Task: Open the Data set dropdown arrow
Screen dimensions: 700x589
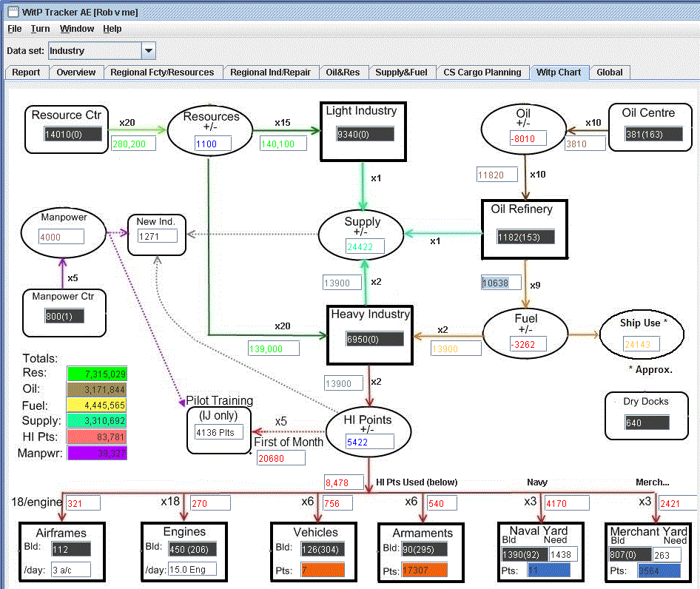Action: (149, 51)
